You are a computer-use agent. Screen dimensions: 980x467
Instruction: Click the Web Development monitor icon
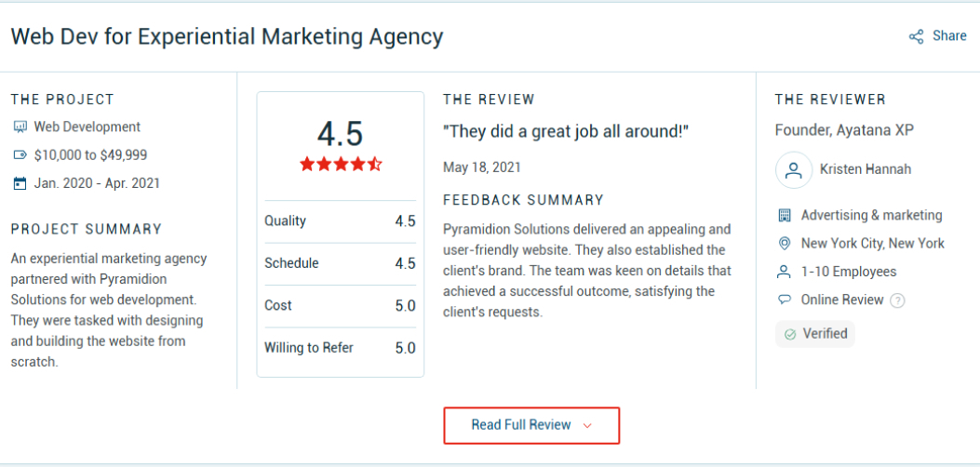(20, 127)
